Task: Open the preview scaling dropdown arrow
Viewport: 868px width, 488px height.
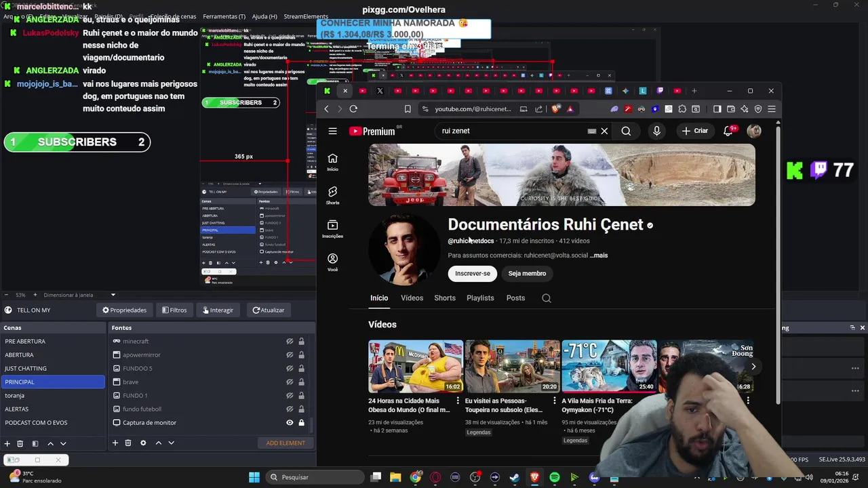Action: coord(113,295)
